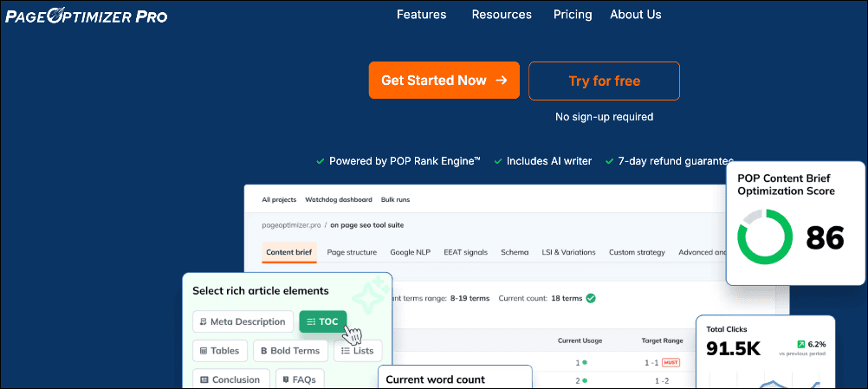Click the 1 -2 target range cell
Screen dimensions: 868x389
[x=661, y=380]
